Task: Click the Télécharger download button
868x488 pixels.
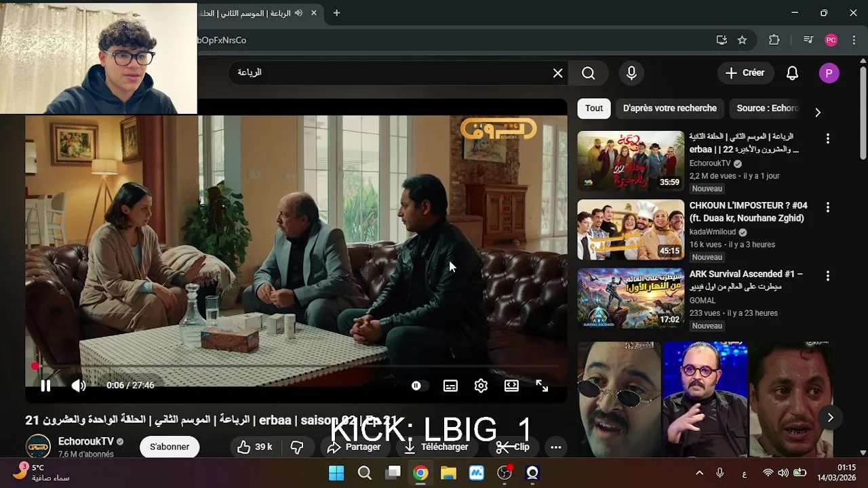Action: (x=437, y=447)
